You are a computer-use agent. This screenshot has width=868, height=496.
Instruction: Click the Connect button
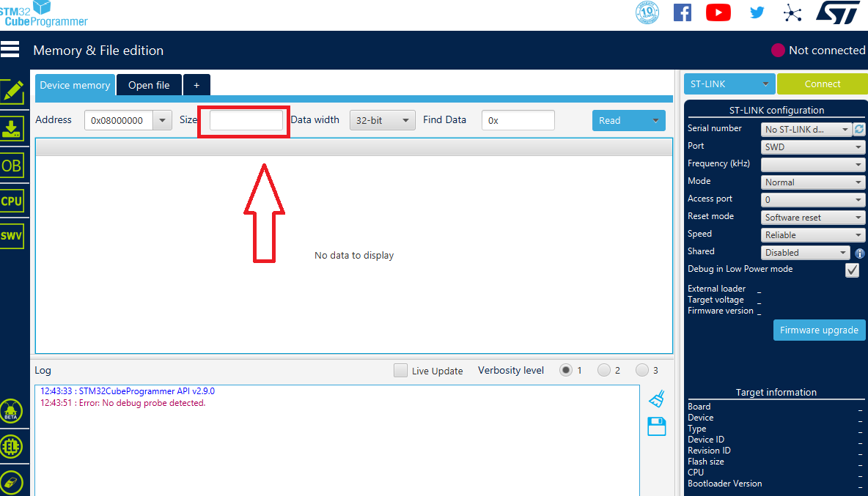click(822, 84)
